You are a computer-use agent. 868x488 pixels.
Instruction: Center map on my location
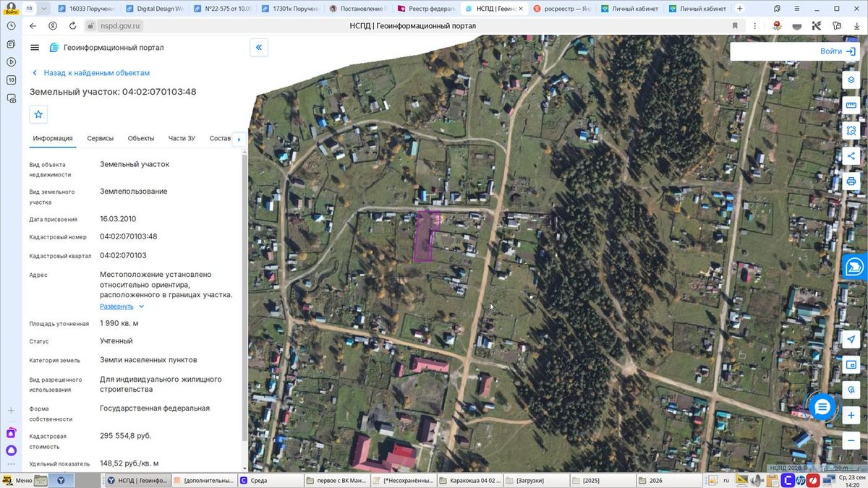click(x=851, y=339)
